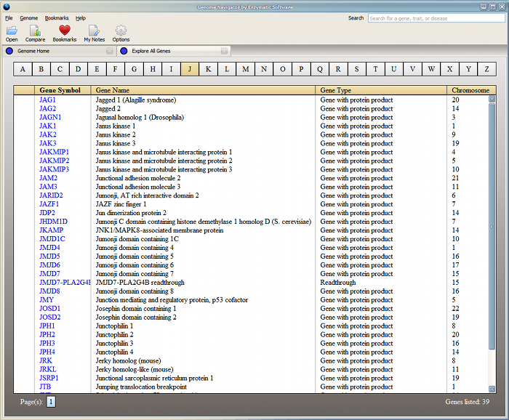Click the Compare toolbar icon
The image size is (509, 420).
tap(35, 31)
